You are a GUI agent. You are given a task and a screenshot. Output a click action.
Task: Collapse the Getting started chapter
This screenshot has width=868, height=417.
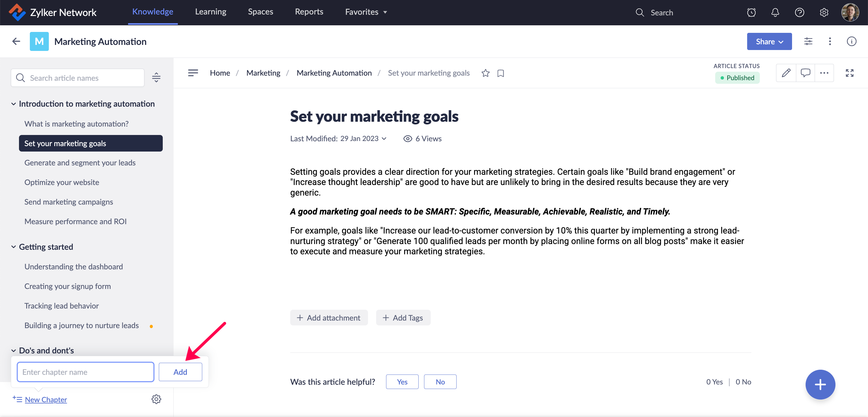coord(14,247)
